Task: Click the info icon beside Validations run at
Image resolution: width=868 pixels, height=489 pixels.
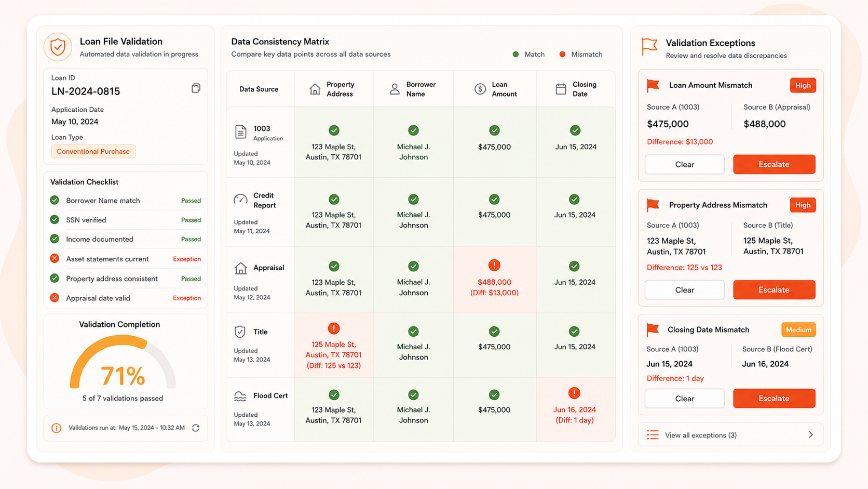Action: 56,428
